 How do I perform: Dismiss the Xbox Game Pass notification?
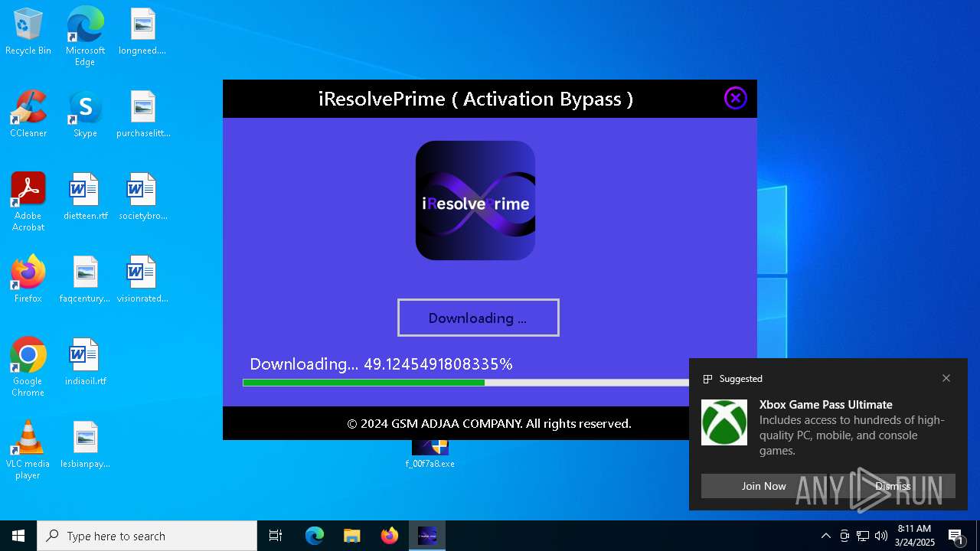pos(893,486)
